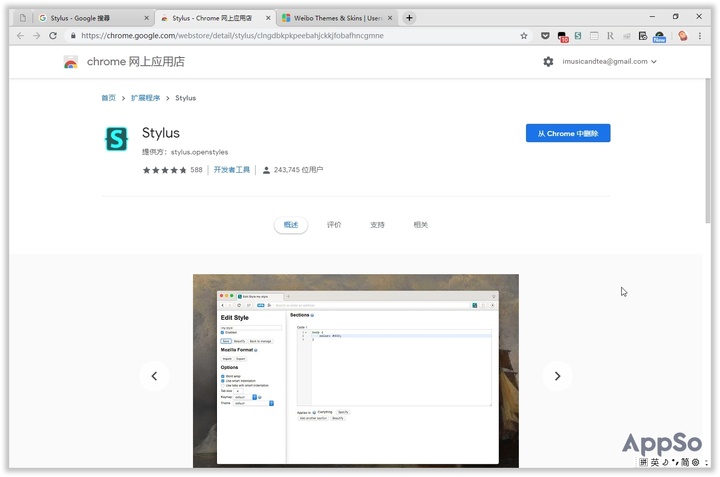This screenshot has height=477, width=720.
Task: Open the Chrome three-dot menu
Action: (x=700, y=36)
